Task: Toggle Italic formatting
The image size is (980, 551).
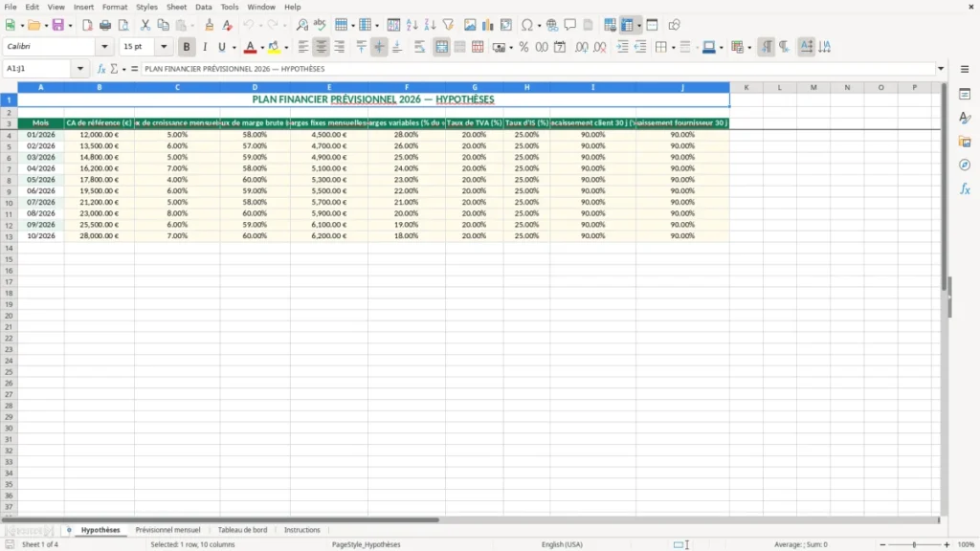Action: 205,47
